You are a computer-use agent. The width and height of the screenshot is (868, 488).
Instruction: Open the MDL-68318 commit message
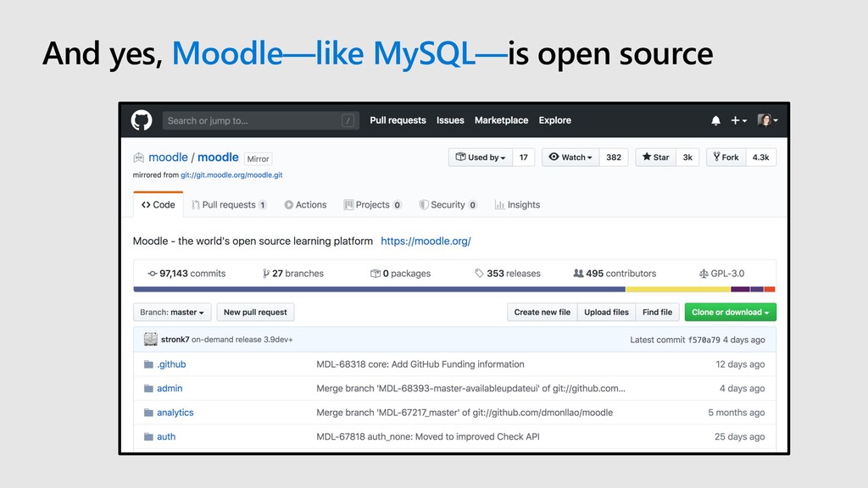pyautogui.click(x=420, y=364)
